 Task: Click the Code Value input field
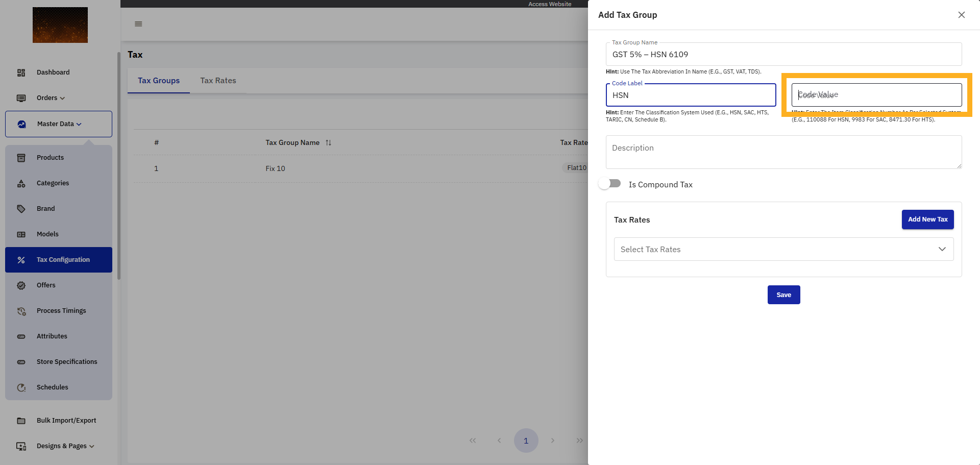(x=876, y=95)
